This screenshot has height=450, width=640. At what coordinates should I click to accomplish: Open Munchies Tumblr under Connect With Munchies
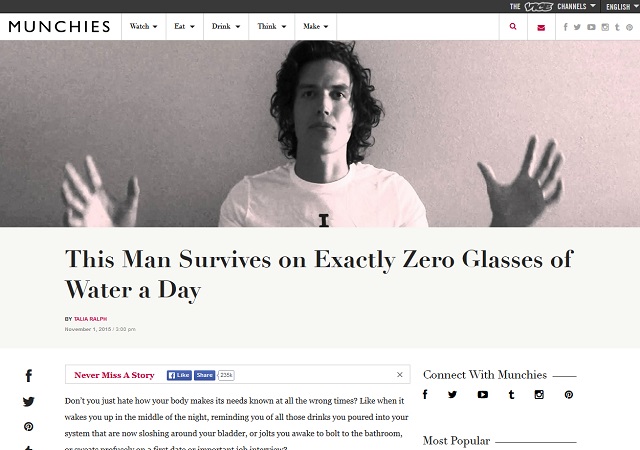(511, 394)
